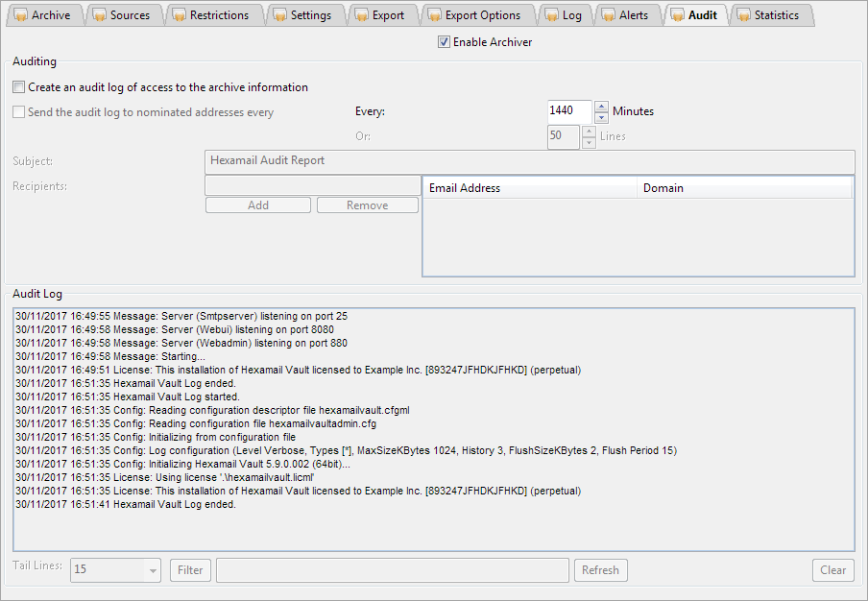Click the Settings tab icon

click(278, 15)
